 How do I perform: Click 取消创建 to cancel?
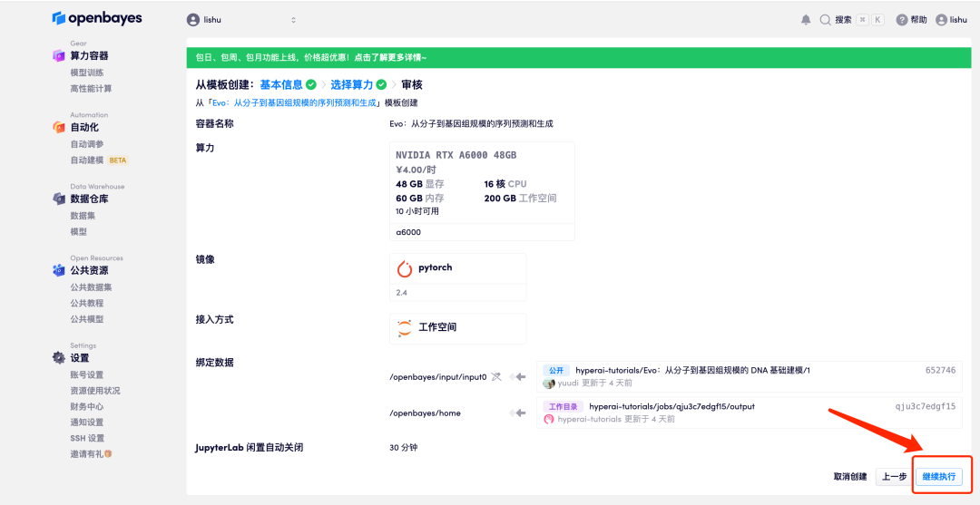(x=850, y=476)
